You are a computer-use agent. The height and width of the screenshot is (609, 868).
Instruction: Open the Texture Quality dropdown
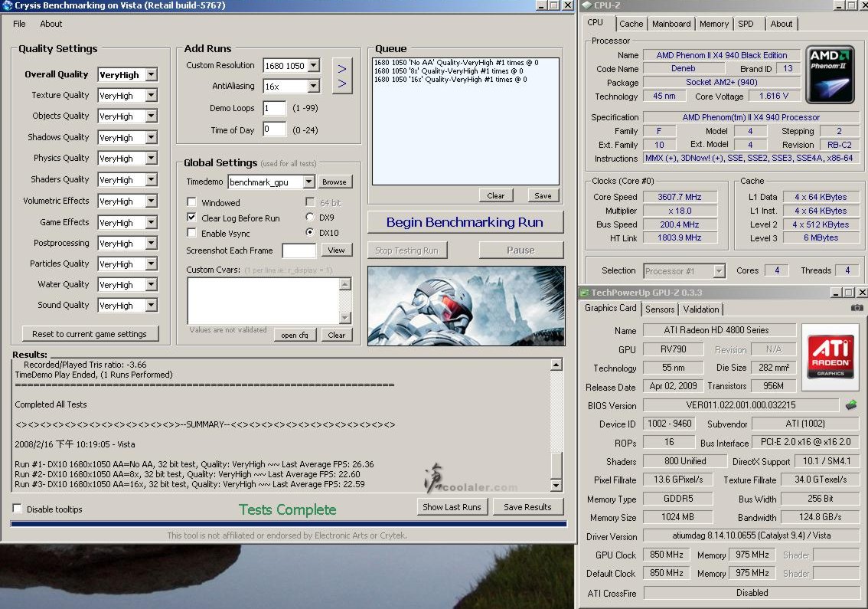click(151, 95)
